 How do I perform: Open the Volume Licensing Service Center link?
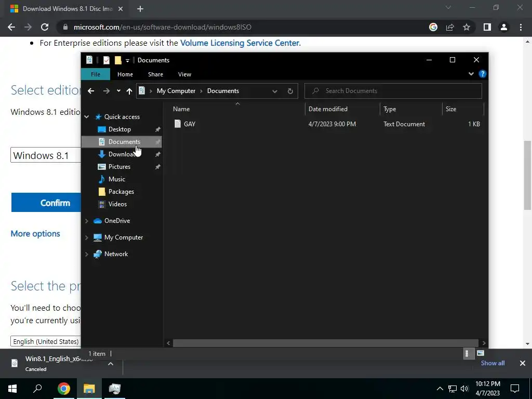click(x=240, y=43)
